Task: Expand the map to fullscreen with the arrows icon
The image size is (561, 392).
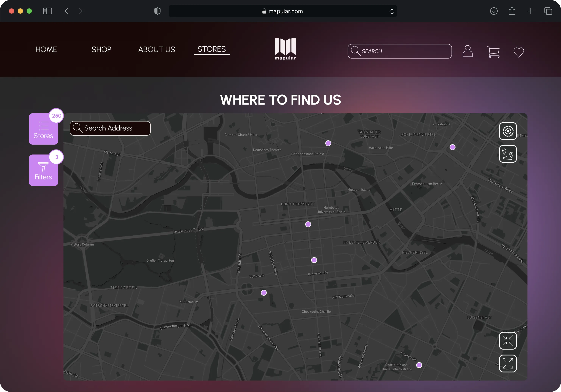Action: (x=508, y=363)
